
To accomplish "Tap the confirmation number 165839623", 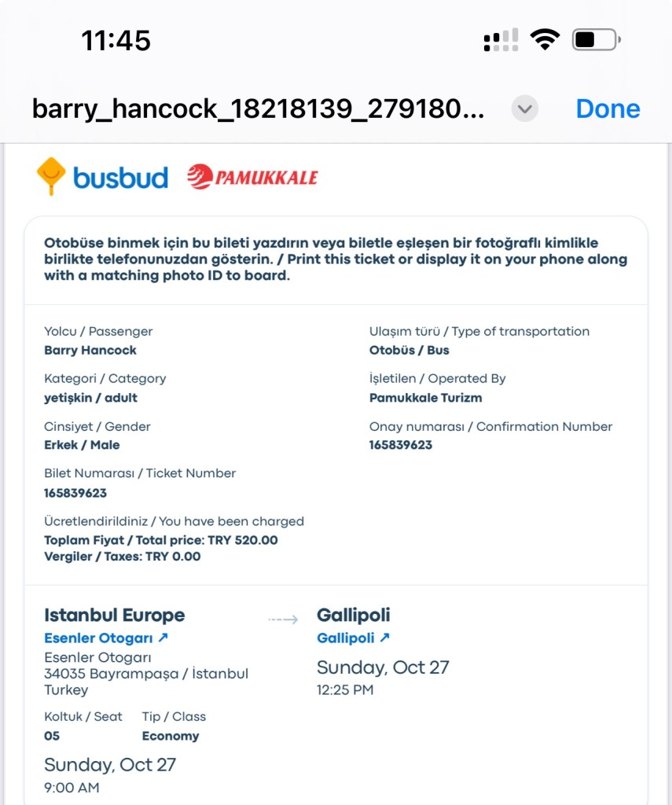I will (x=401, y=445).
